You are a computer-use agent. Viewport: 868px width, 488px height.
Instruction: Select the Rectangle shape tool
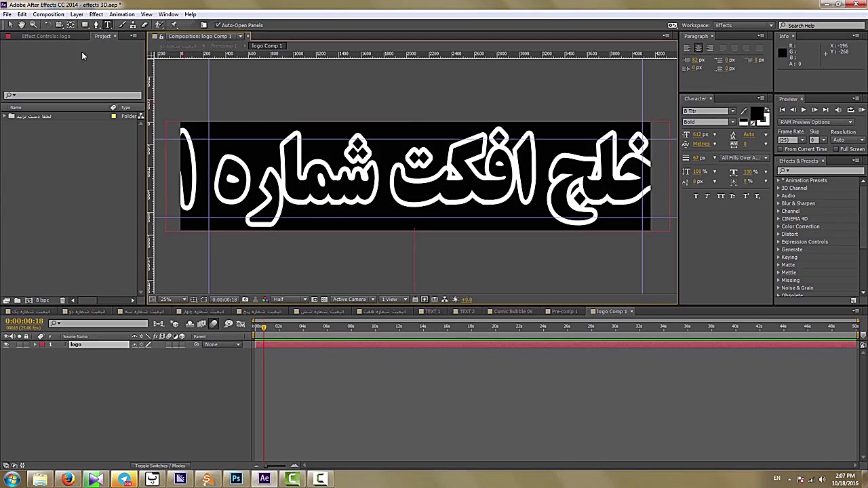pyautogui.click(x=84, y=25)
